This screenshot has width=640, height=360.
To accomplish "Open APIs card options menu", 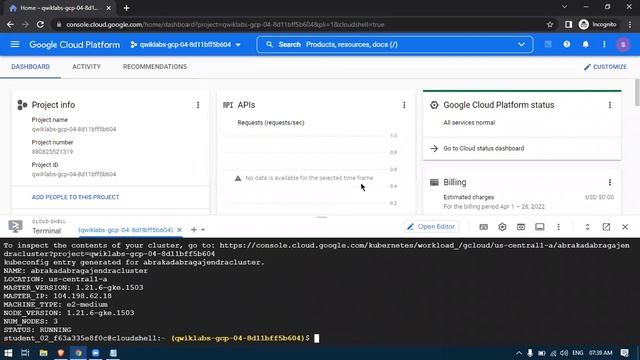I will coord(404,105).
